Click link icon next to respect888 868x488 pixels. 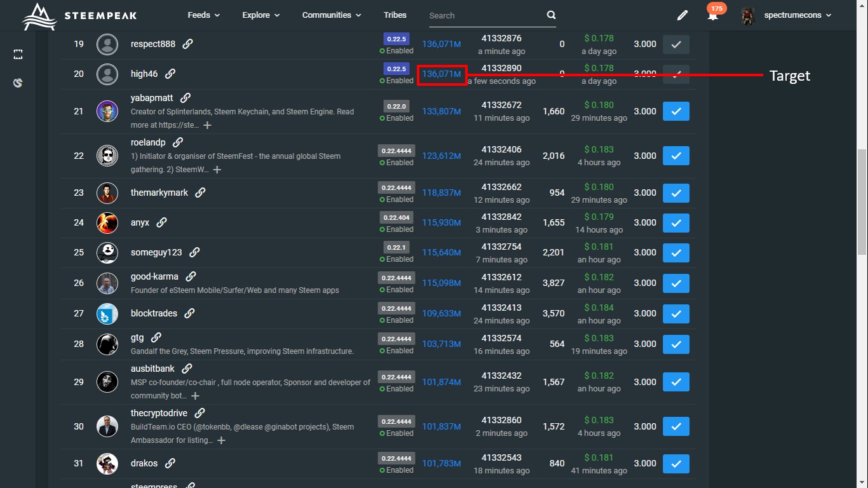[187, 44]
